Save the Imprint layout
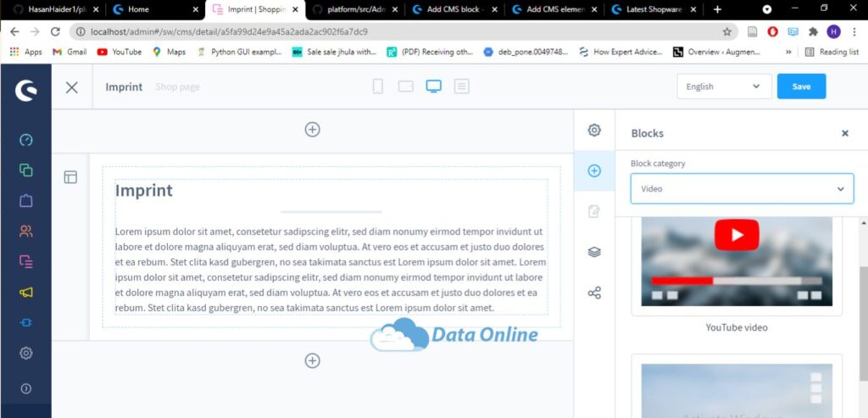 pos(801,86)
